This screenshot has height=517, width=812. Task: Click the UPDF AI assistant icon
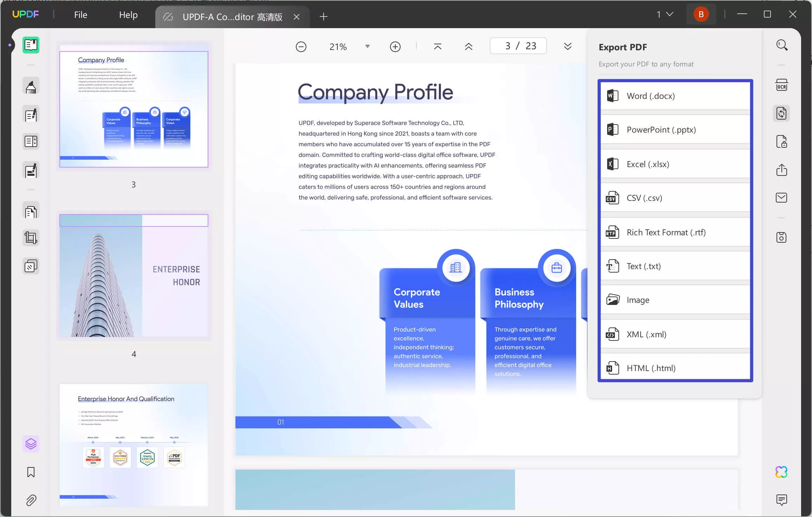781,472
